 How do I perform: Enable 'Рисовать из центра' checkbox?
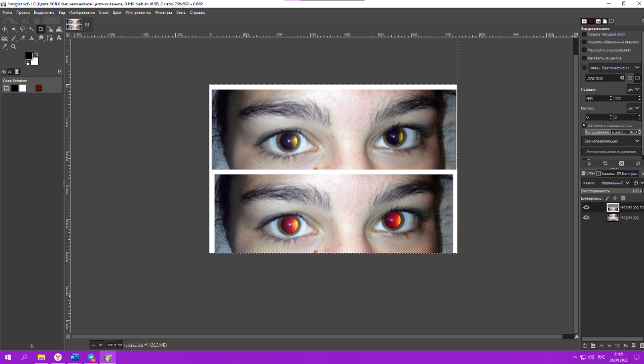(x=584, y=58)
